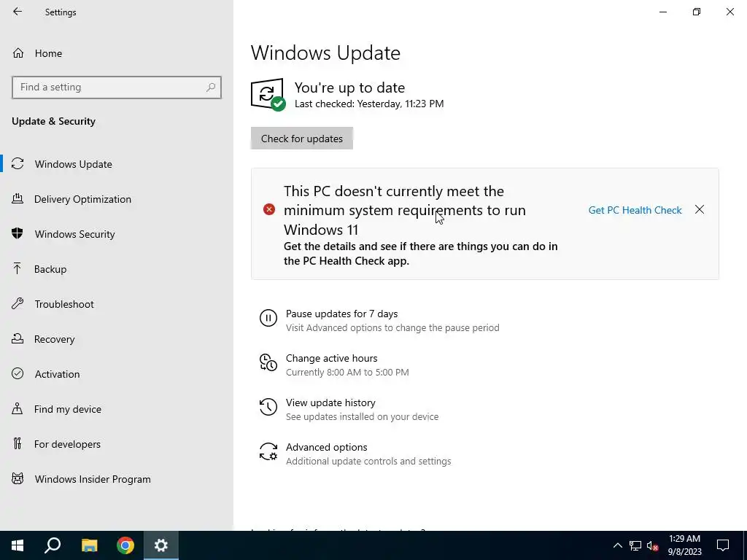
Task: Open taskbar search
Action: [x=53, y=545]
